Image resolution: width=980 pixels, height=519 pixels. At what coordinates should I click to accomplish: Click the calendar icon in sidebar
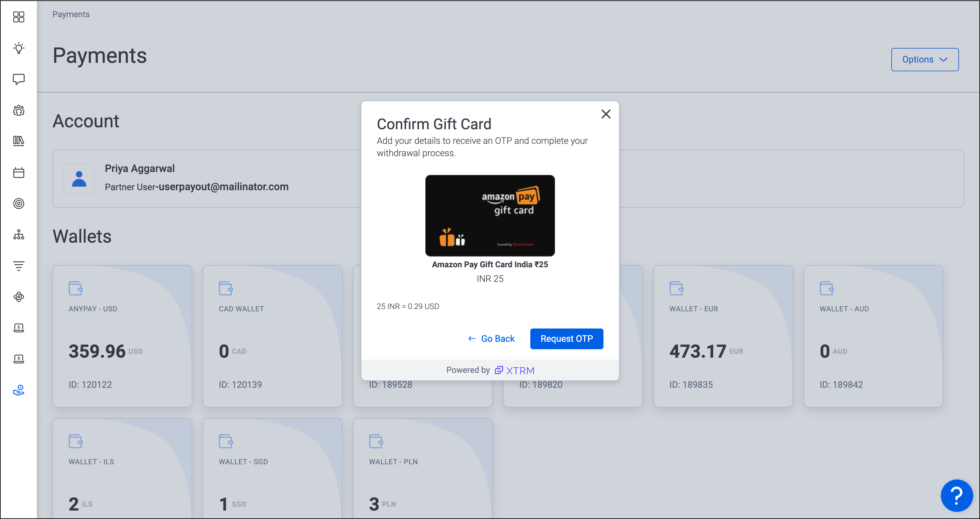tap(19, 172)
